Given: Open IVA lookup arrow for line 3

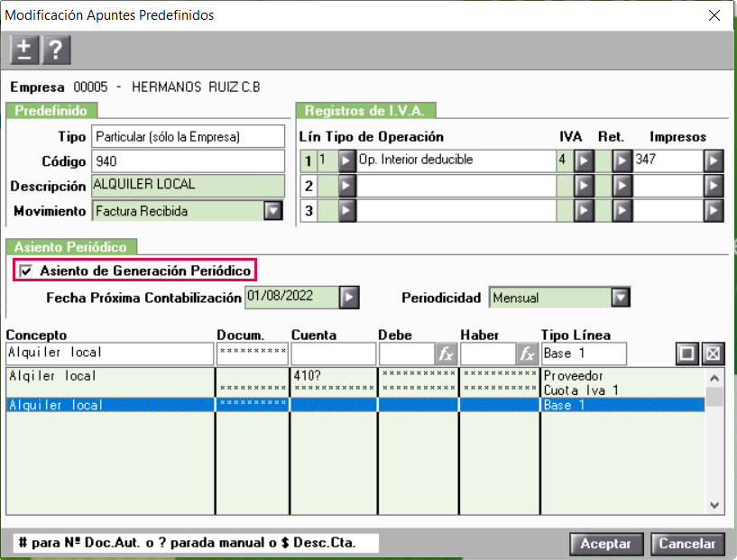Looking at the screenshot, I should click(x=584, y=210).
